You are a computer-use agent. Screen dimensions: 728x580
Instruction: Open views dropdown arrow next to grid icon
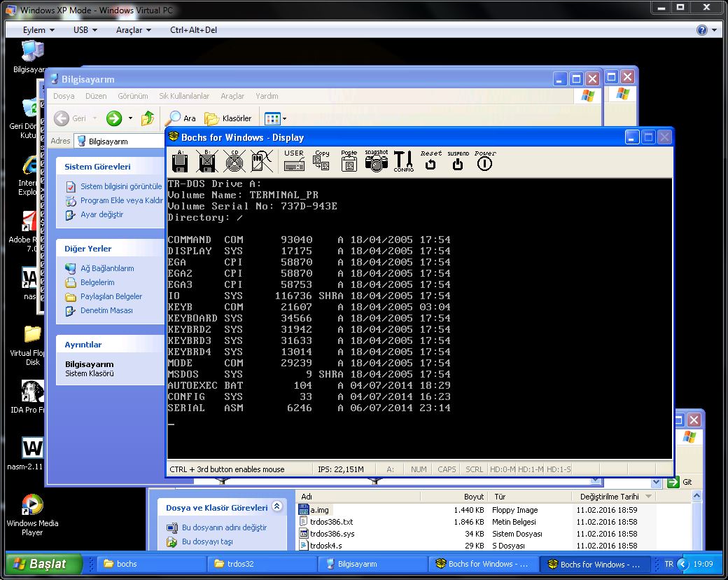pyautogui.click(x=285, y=118)
